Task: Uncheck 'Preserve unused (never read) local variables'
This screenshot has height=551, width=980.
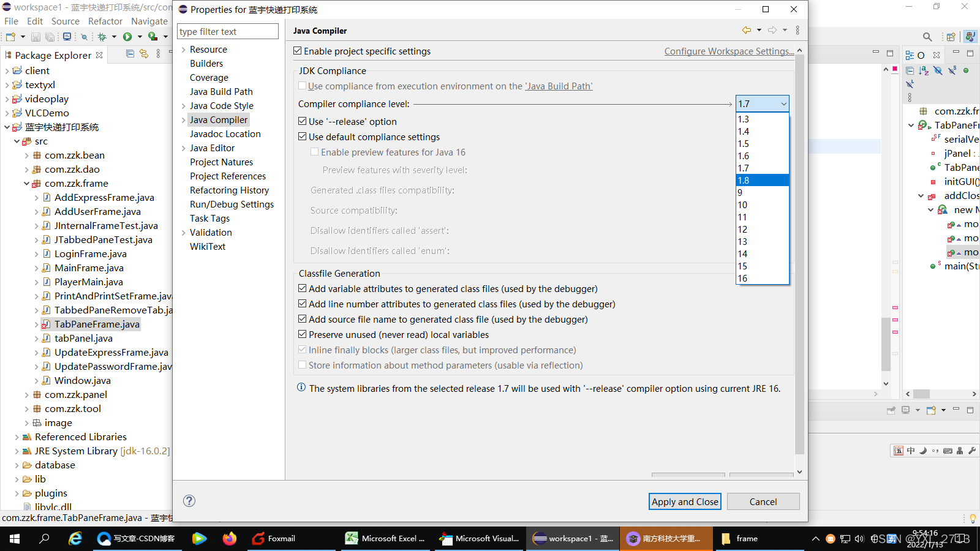Action: click(x=302, y=334)
